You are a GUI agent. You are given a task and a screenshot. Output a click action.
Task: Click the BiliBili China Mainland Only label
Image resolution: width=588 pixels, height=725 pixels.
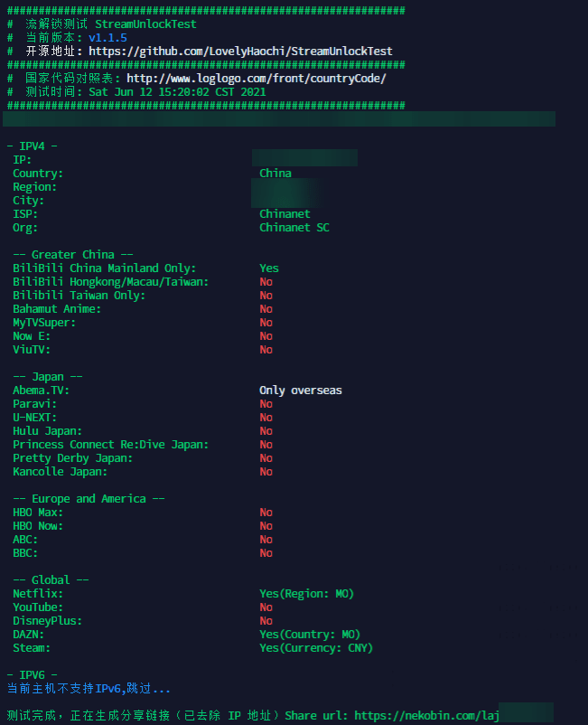coord(104,268)
